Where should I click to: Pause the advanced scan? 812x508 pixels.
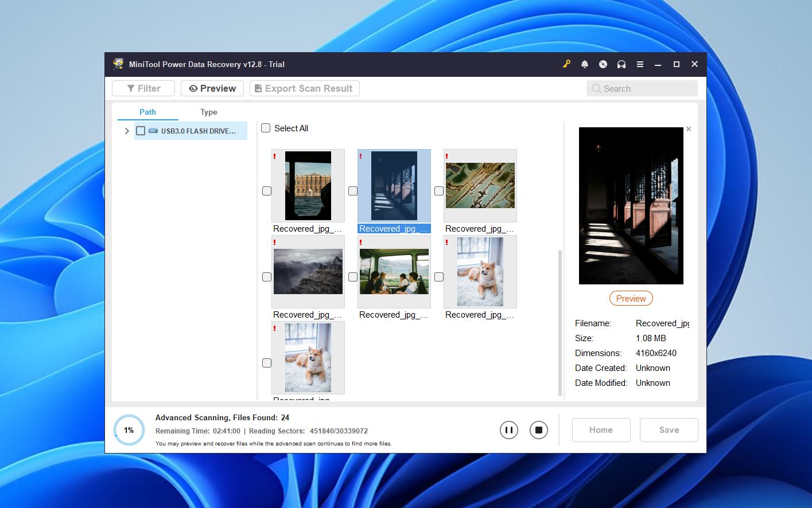508,430
